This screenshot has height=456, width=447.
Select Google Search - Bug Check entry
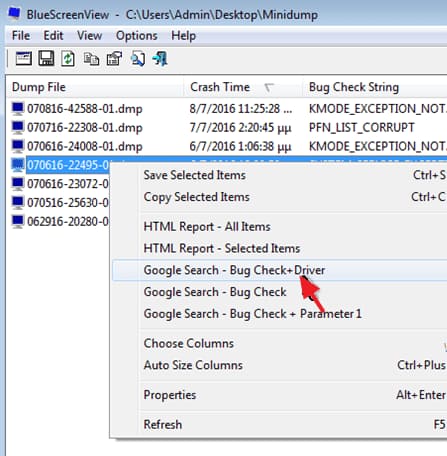(279, 292)
